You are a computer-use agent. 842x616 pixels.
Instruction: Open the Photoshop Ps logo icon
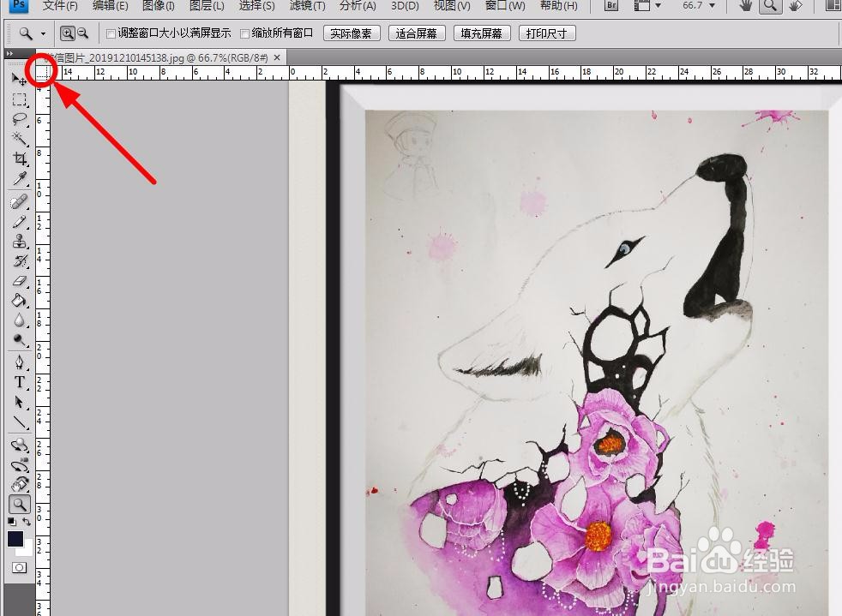[19, 5]
